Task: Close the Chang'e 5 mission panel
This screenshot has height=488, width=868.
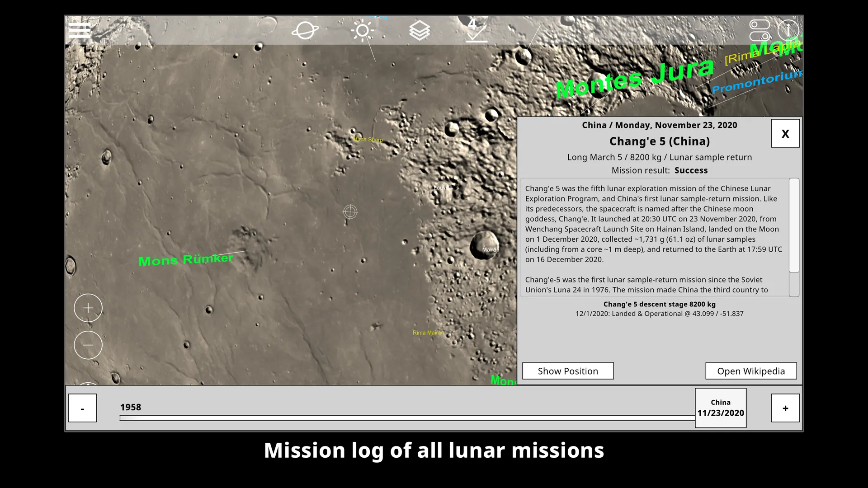Action: coord(785,133)
